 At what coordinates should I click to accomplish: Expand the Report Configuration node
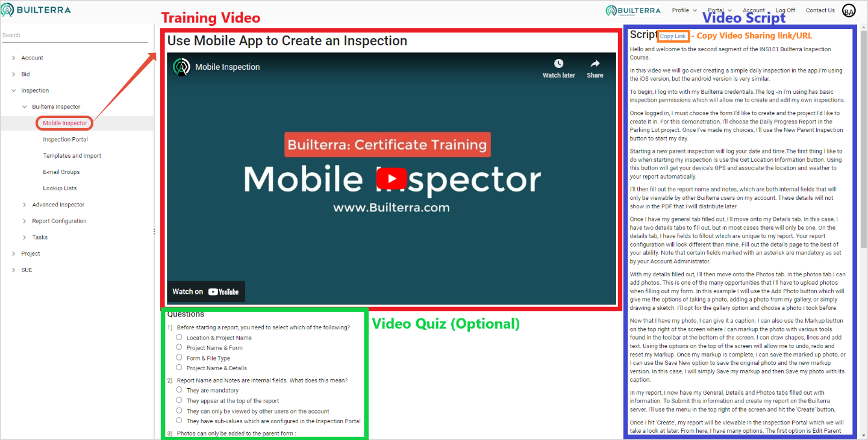click(25, 221)
